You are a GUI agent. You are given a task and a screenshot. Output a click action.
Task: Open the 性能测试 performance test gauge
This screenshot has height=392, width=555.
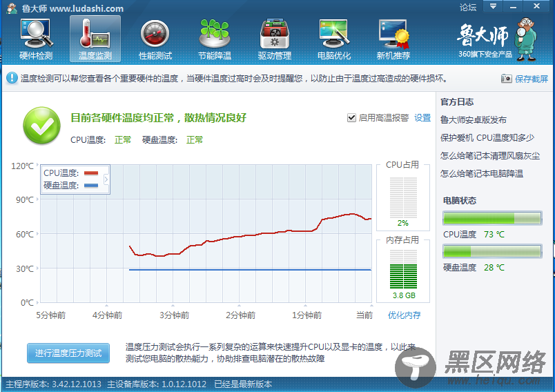click(x=155, y=39)
